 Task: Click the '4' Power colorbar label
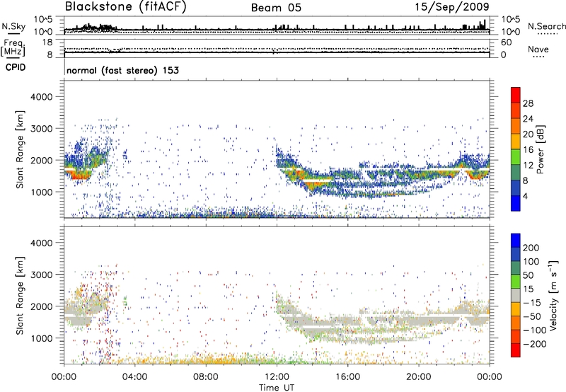tap(525, 196)
